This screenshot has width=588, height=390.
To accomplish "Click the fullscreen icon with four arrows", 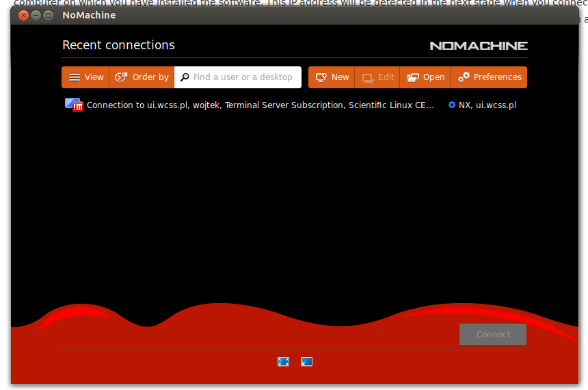I will [x=283, y=362].
